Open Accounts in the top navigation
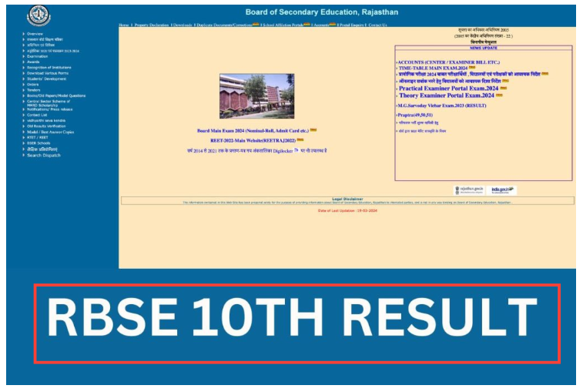583x392 pixels. point(322,25)
